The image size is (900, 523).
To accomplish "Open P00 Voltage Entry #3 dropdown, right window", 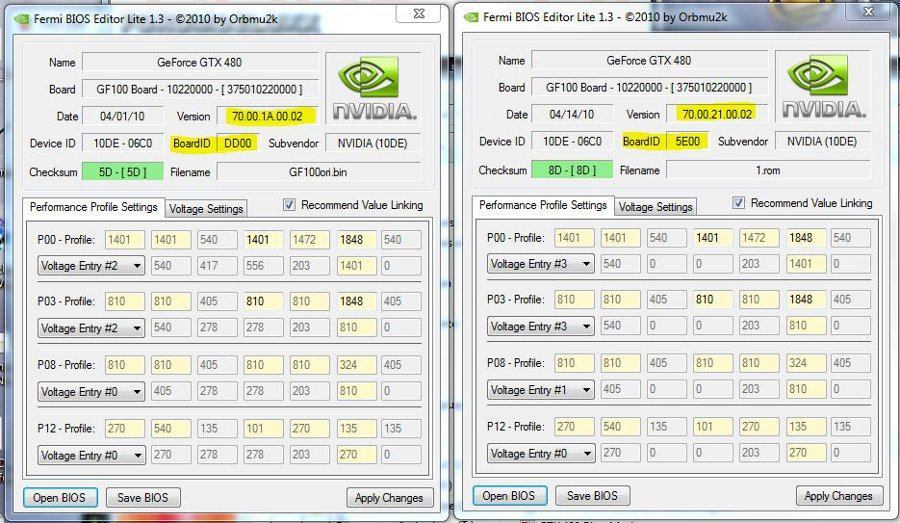I will pos(541,264).
